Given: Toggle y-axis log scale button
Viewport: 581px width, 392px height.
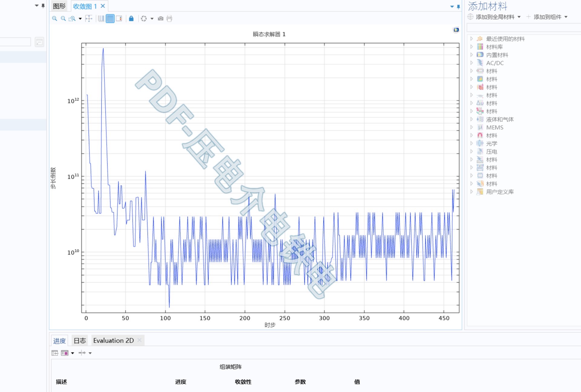Looking at the screenshot, I should click(x=110, y=19).
